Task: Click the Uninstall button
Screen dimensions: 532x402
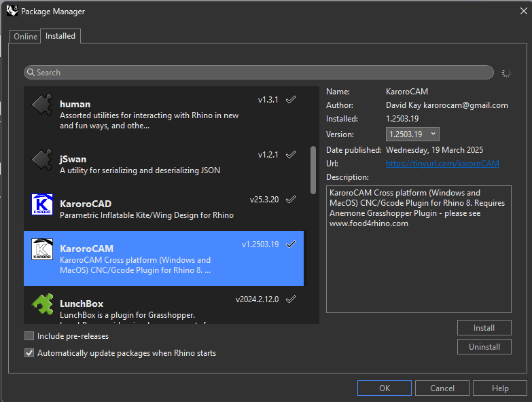Action: point(484,347)
